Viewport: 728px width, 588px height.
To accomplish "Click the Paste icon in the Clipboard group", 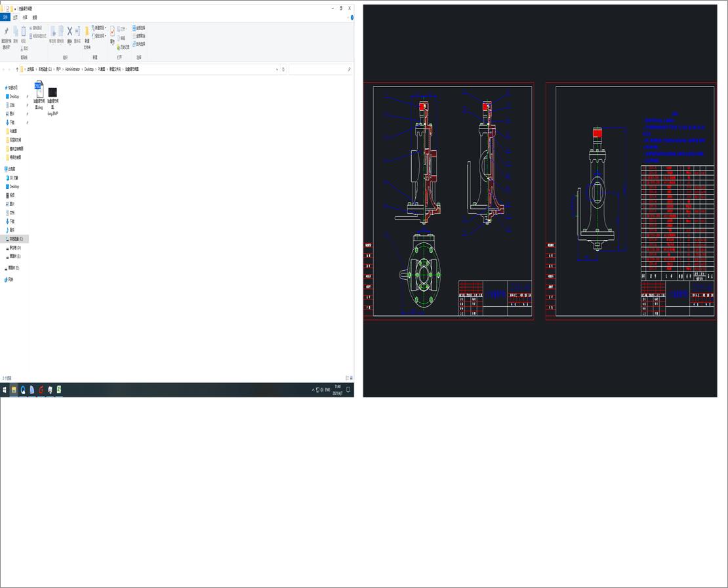I will [23, 31].
